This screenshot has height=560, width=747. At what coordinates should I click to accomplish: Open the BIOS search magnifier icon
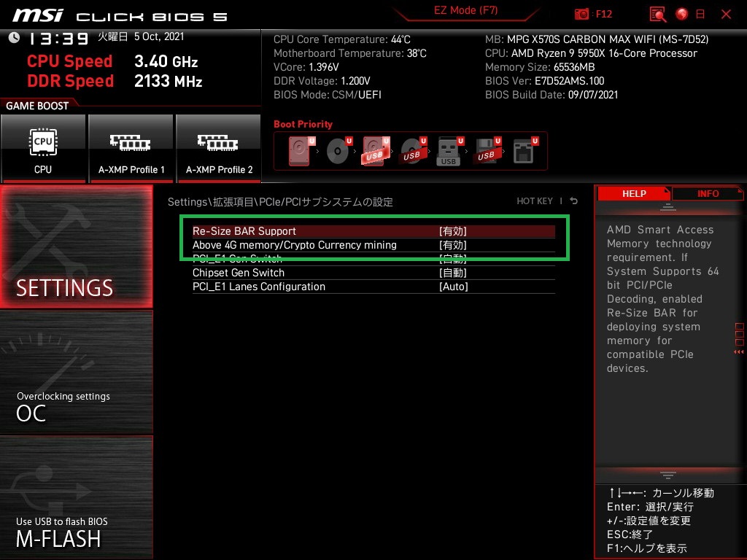[658, 15]
